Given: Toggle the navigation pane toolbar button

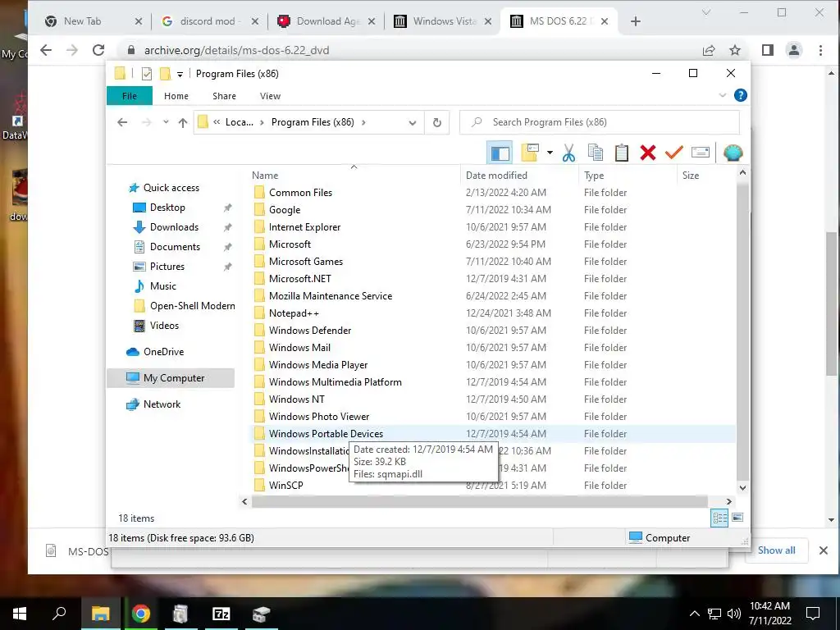Looking at the screenshot, I should [x=500, y=153].
